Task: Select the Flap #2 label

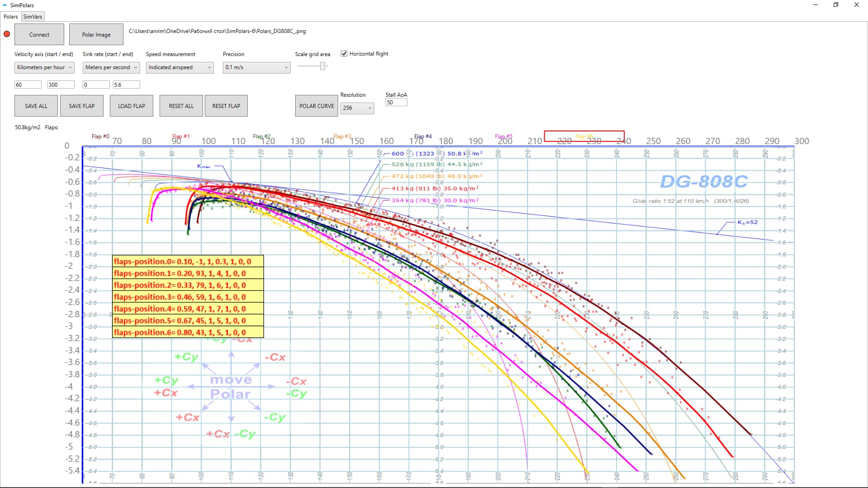Action: pos(261,136)
